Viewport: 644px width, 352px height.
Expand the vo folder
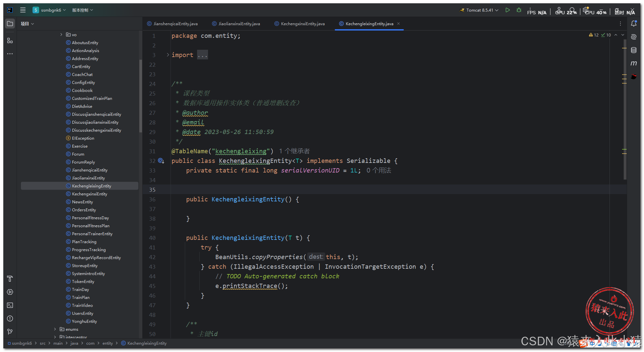pos(61,35)
